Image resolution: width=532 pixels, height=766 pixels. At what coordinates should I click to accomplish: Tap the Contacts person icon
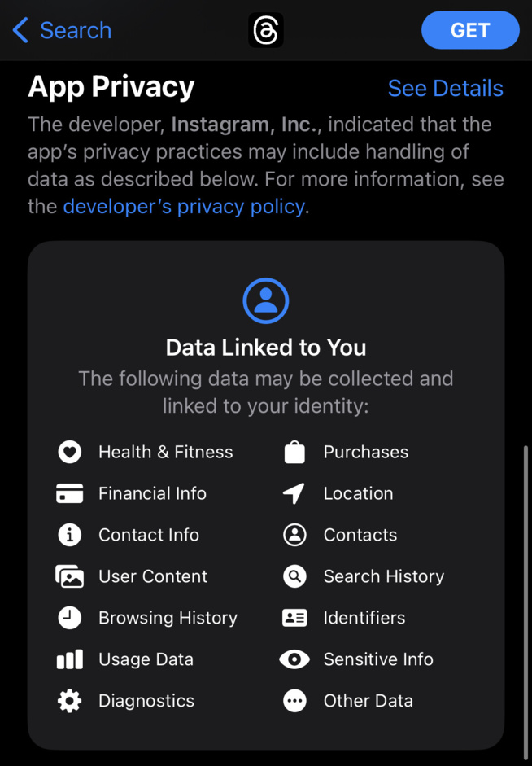click(x=294, y=535)
